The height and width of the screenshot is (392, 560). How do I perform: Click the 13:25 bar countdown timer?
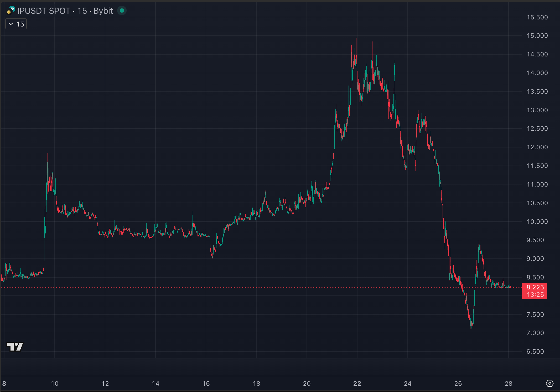pos(535,295)
